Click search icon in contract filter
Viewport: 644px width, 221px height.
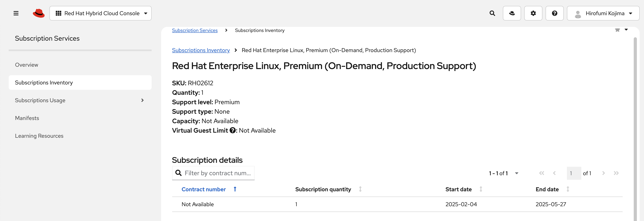[x=178, y=173]
